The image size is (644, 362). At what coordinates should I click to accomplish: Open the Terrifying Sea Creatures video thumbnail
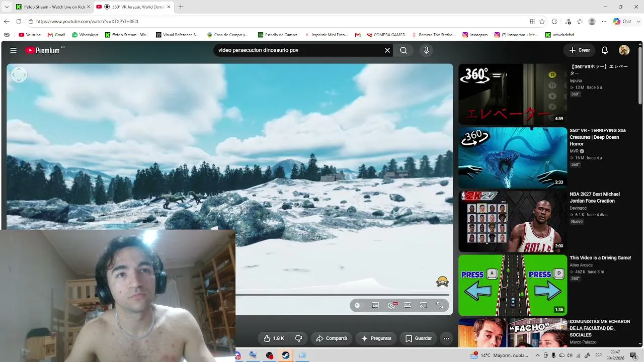pos(513,158)
